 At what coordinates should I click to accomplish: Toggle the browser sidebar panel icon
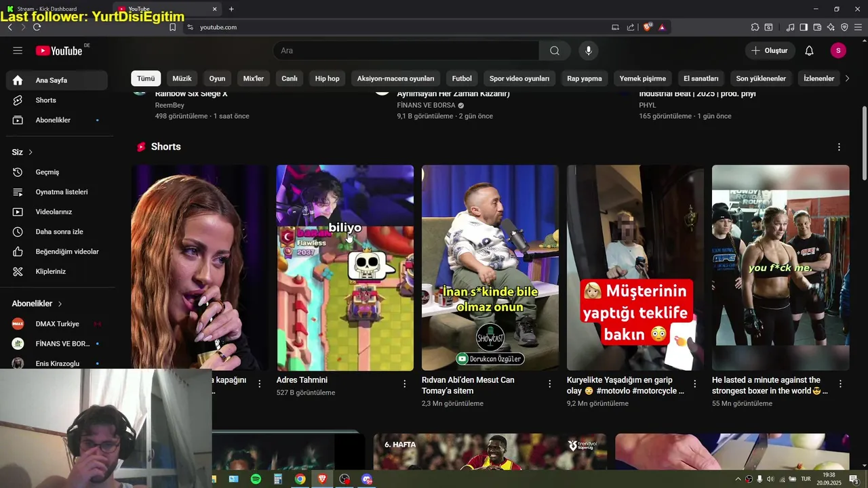coord(804,27)
